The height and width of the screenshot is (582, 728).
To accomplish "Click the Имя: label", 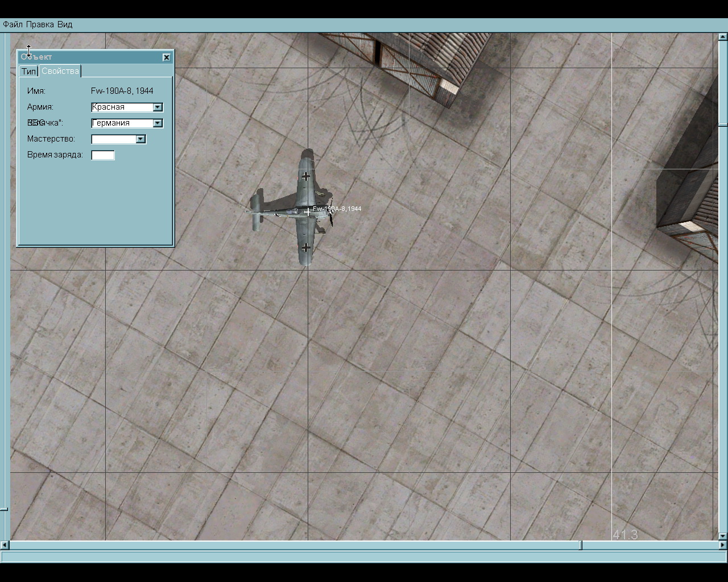I will 36,91.
